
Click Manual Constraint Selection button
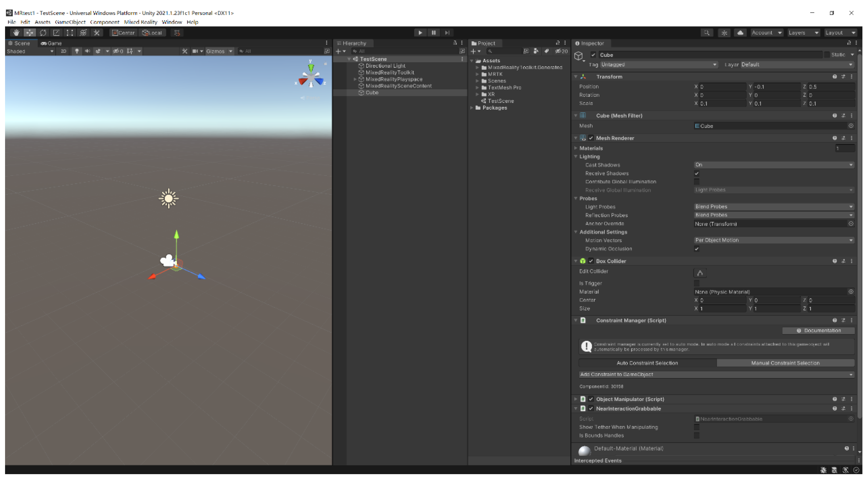pyautogui.click(x=785, y=363)
